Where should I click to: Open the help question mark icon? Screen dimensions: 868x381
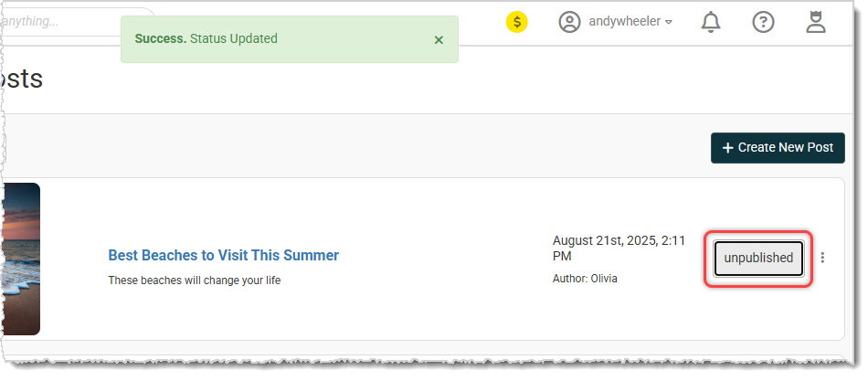pos(763,22)
